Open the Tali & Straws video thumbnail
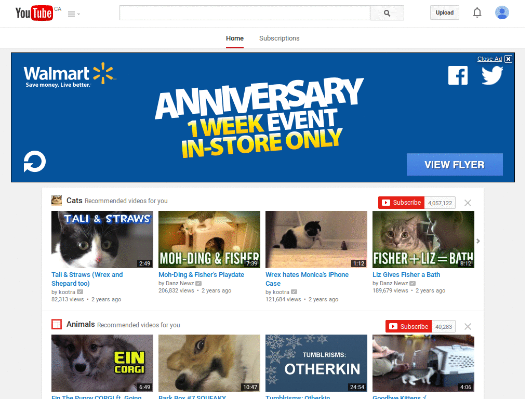The height and width of the screenshot is (399, 532). coord(102,240)
